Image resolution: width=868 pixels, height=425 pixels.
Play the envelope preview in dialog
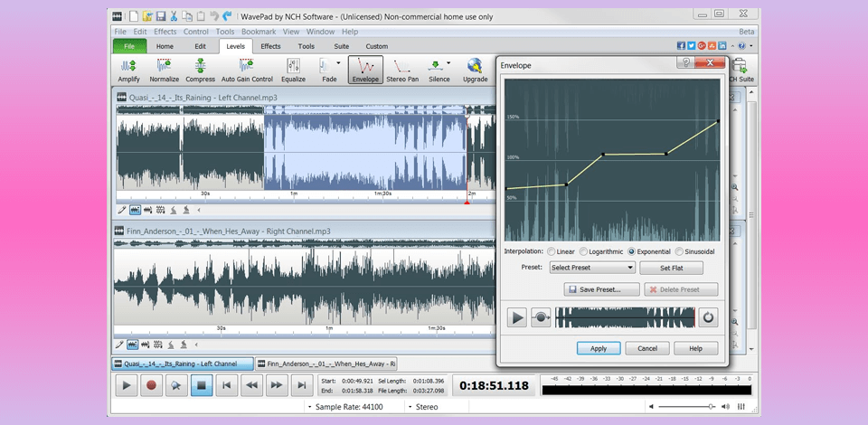[x=516, y=317]
